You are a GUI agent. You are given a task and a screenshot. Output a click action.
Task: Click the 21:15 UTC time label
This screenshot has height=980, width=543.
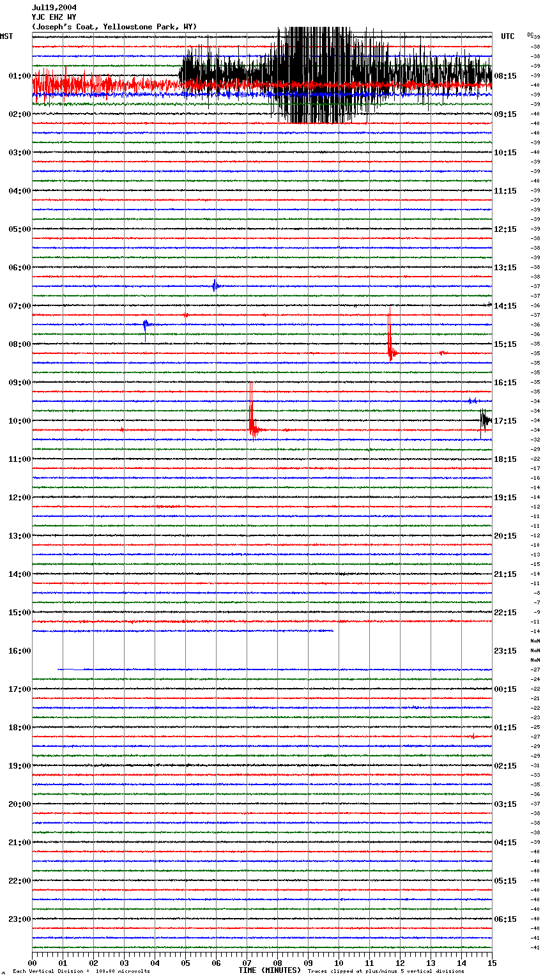[505, 574]
